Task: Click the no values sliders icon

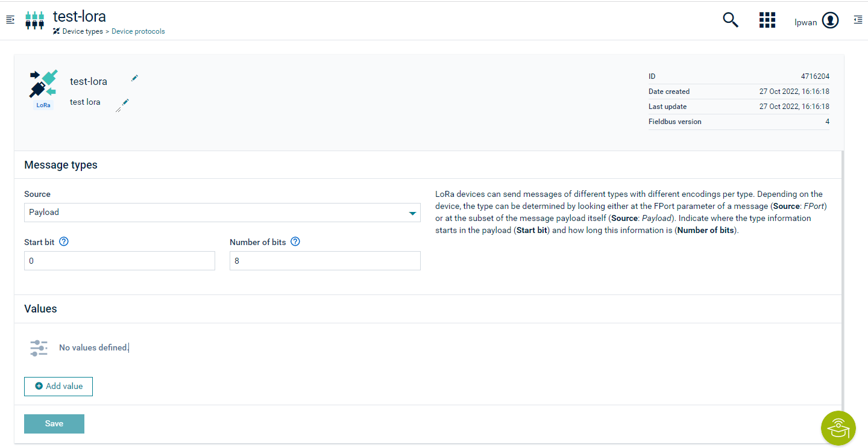Action: tap(39, 347)
